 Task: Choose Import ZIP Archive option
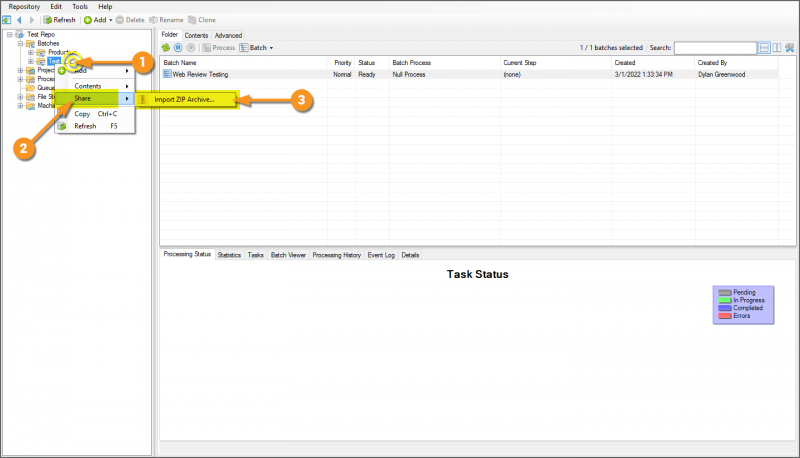(x=187, y=99)
